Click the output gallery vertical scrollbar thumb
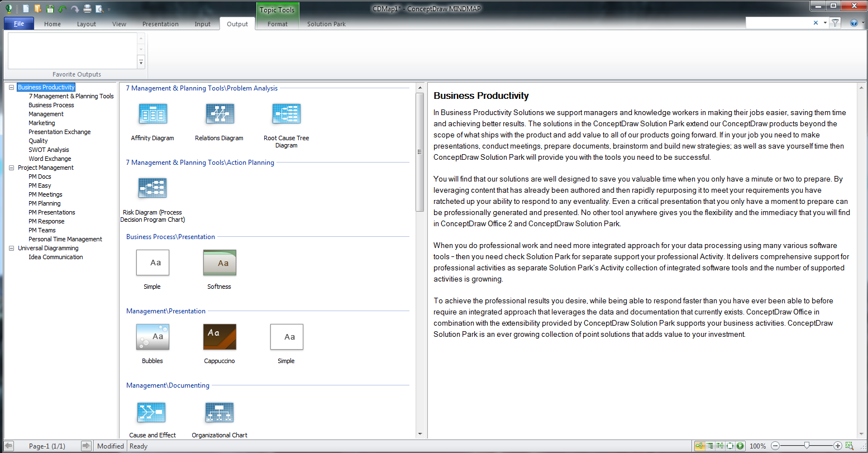Image resolution: width=868 pixels, height=453 pixels. click(x=420, y=152)
